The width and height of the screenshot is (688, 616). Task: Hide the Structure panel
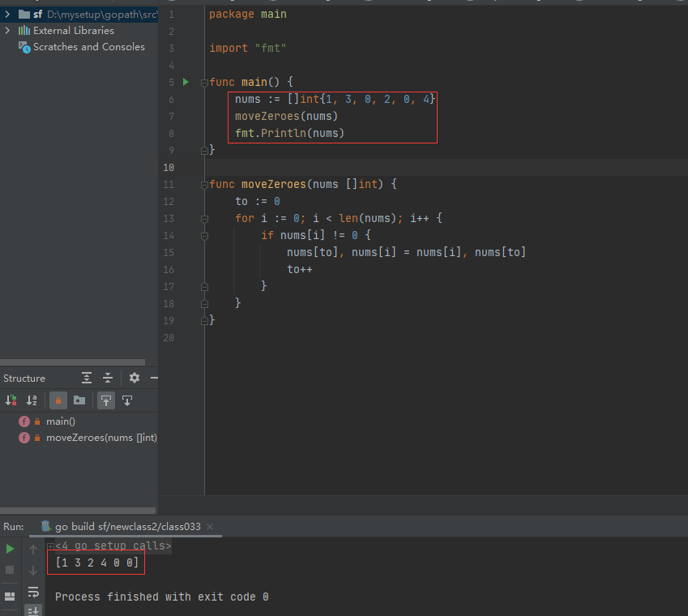[x=154, y=378]
